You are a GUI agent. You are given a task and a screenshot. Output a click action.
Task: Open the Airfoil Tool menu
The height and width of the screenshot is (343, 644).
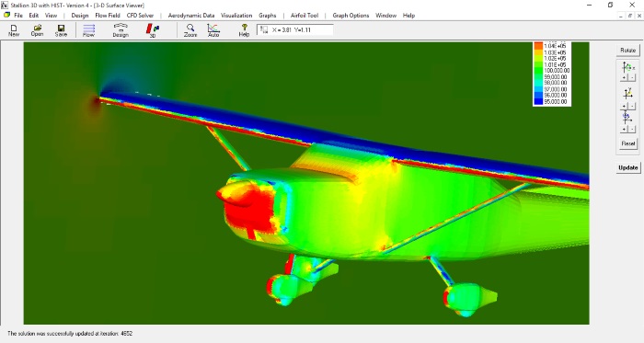[x=305, y=16]
